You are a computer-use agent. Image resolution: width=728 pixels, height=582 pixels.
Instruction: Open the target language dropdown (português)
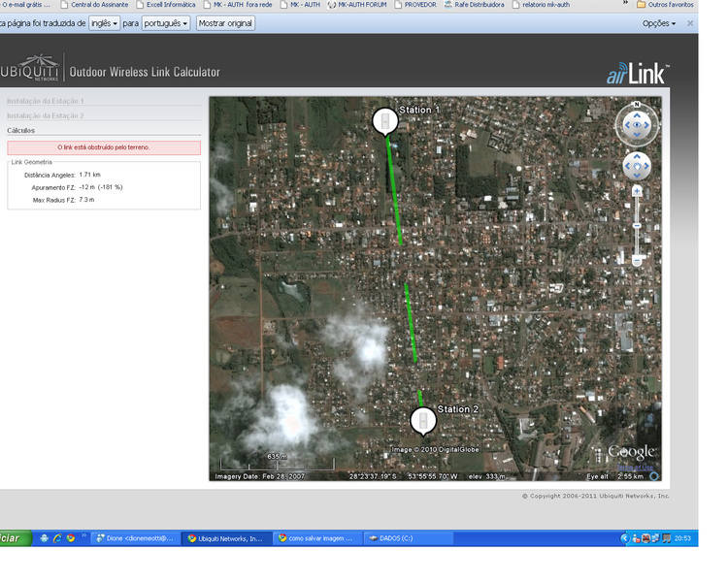click(x=166, y=23)
